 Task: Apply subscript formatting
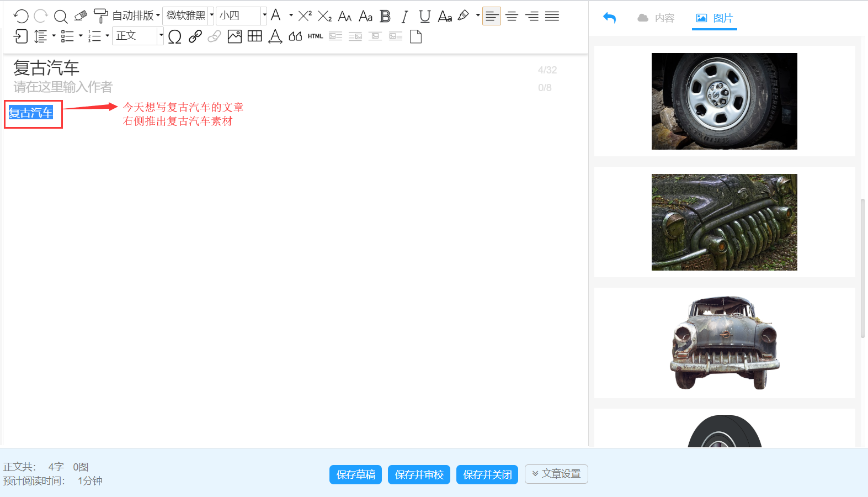coord(325,16)
